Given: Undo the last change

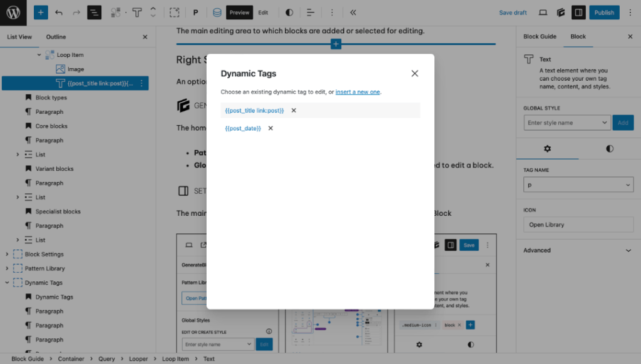Looking at the screenshot, I should click(x=59, y=13).
